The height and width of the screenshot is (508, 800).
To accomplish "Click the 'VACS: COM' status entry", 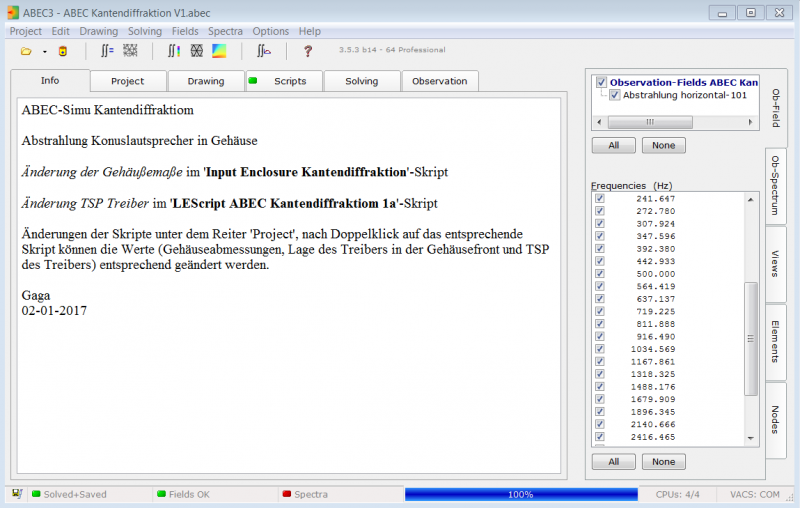I will (755, 494).
